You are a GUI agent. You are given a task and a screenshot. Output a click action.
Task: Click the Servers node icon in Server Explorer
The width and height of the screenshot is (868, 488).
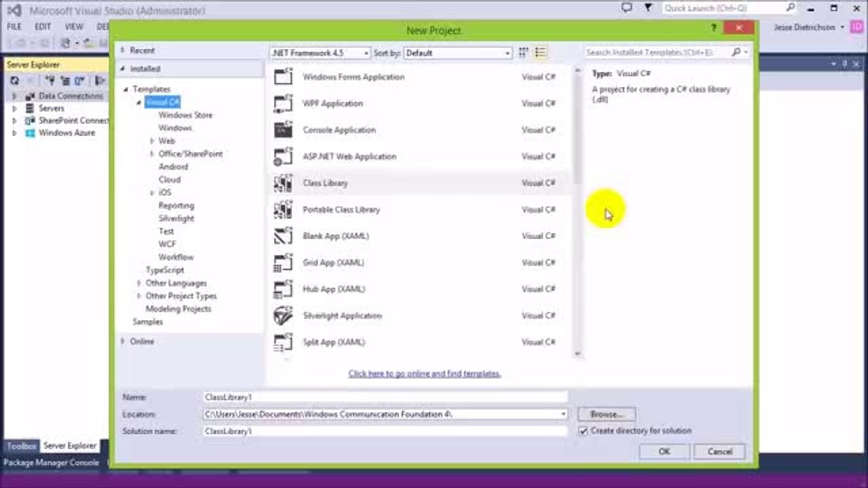pos(30,108)
